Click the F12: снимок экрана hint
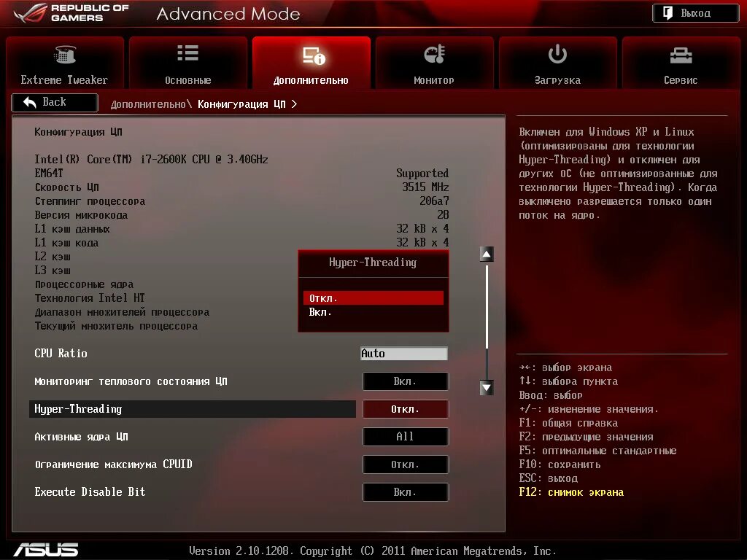Viewport: 747px width, 560px height. (571, 492)
